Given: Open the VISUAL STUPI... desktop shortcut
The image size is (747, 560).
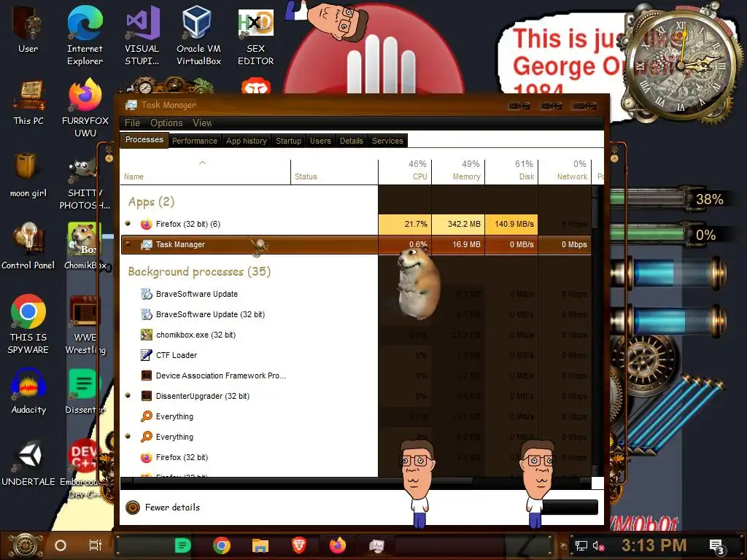Looking at the screenshot, I should [142, 36].
